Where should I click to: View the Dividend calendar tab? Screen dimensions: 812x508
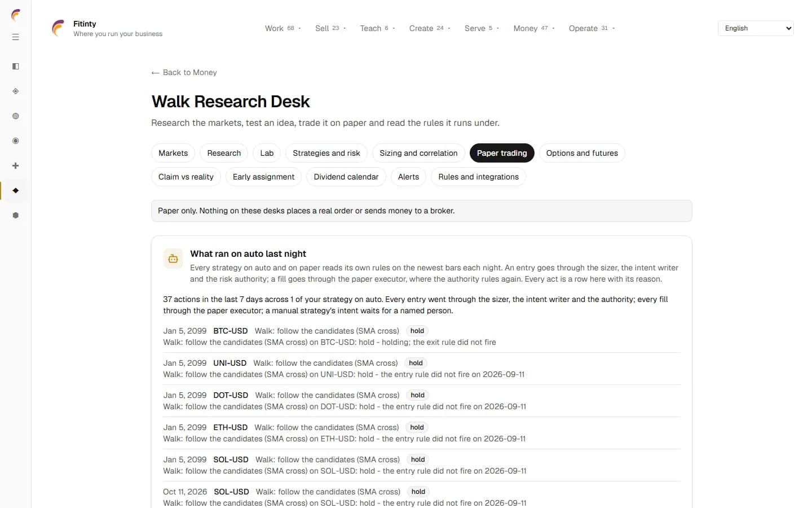346,177
